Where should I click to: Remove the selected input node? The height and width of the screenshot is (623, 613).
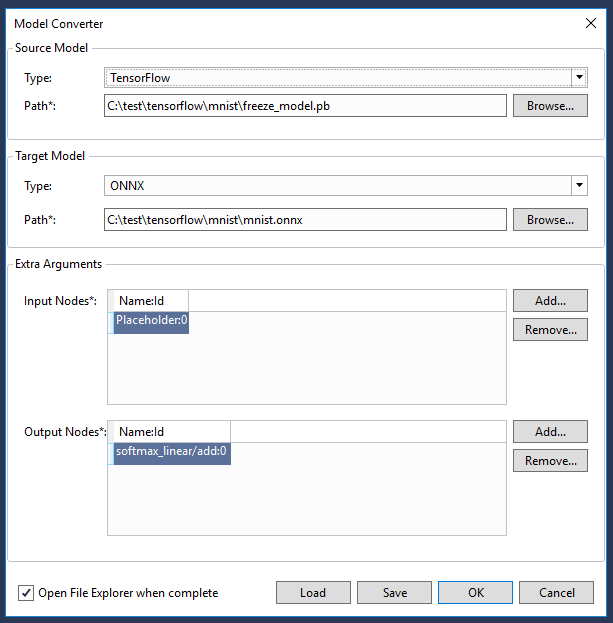550,330
